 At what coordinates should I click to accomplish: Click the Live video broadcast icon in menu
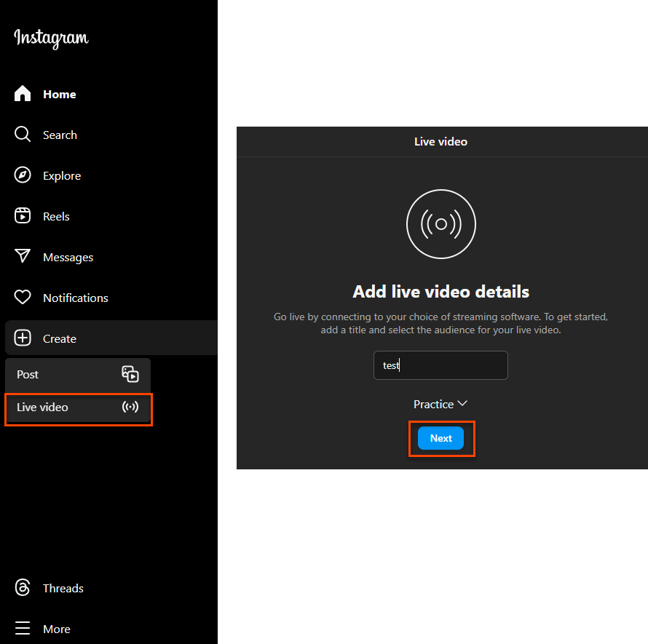[130, 407]
